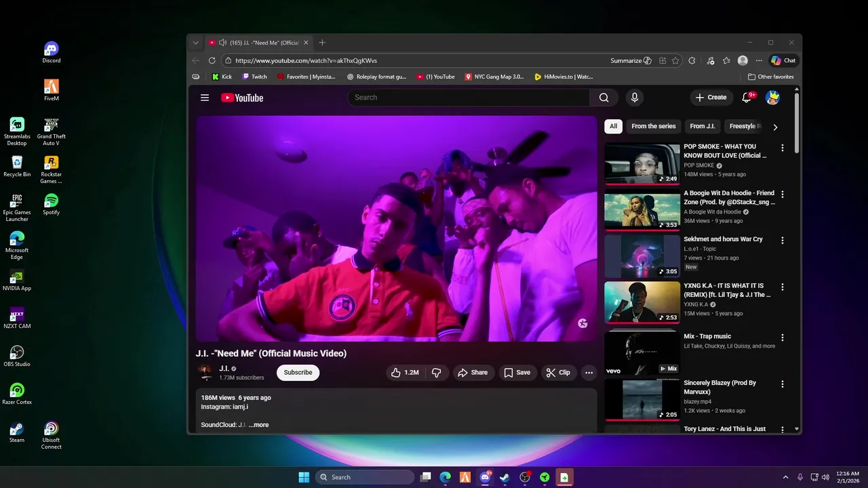Open Edge profile icon
Image resolution: width=868 pixels, height=488 pixels.
[743, 60]
